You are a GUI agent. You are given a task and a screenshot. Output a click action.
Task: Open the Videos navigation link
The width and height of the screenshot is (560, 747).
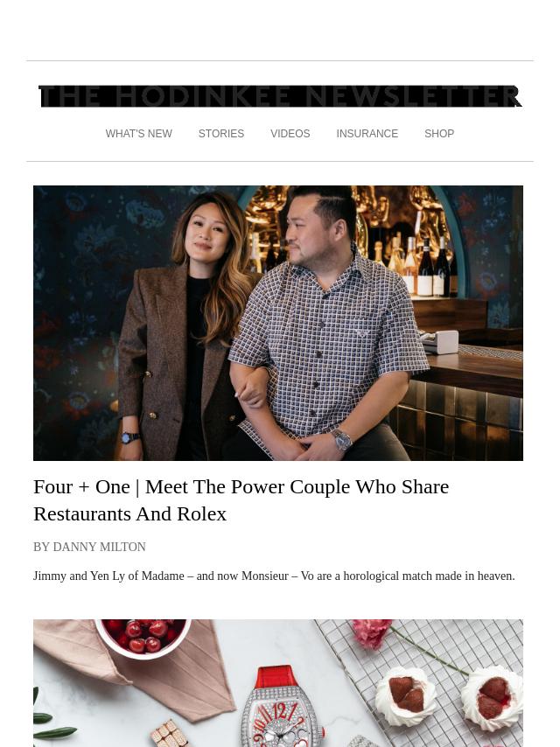coord(290,134)
